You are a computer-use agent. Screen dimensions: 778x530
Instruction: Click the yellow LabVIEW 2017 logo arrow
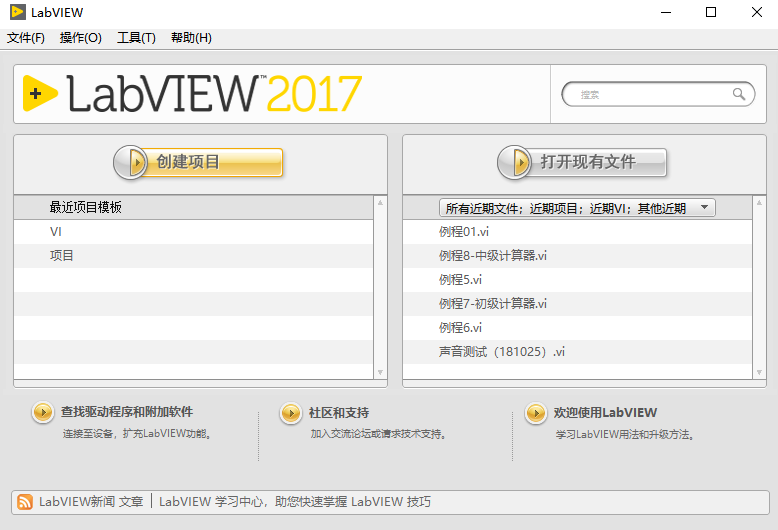tap(40, 93)
